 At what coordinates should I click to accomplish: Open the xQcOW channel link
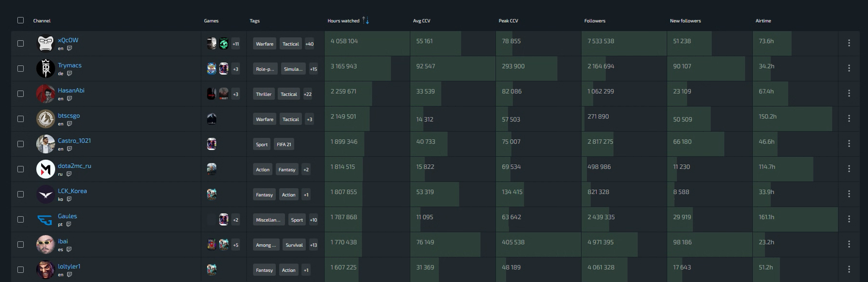point(68,40)
